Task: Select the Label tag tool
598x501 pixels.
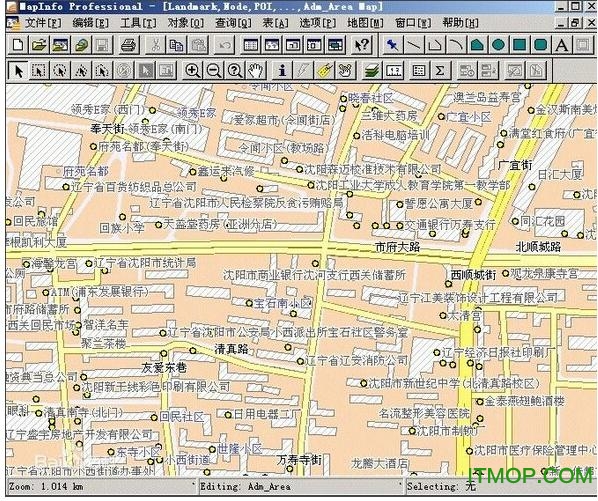Action: coord(324,71)
